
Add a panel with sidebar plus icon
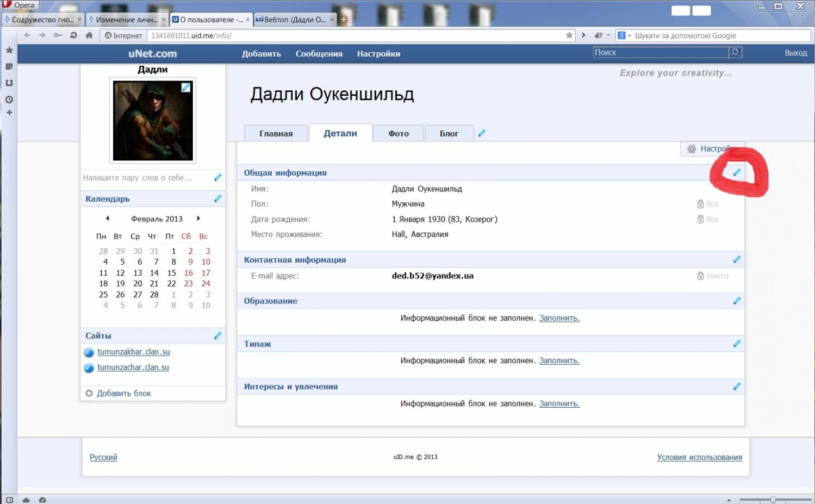tap(9, 113)
